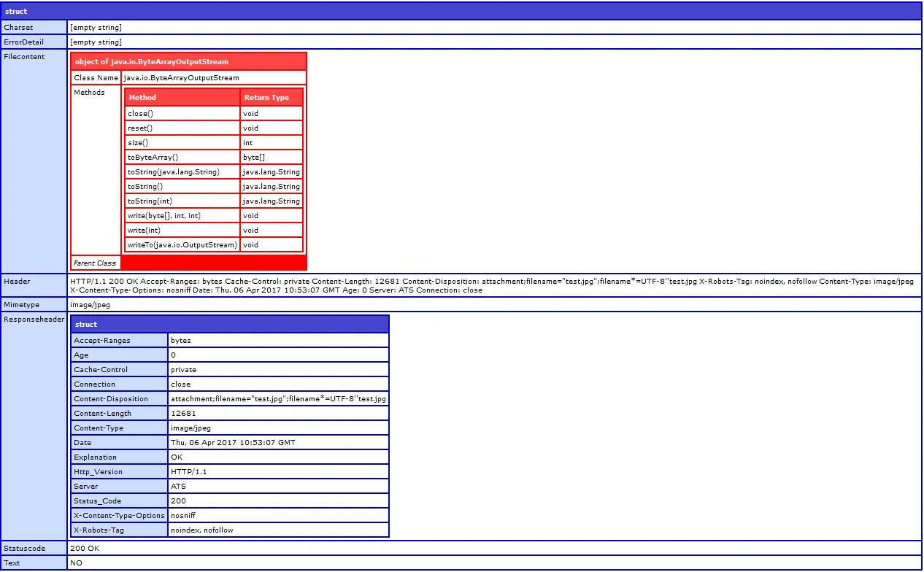Select the ErrorDetail row's [empty string] value

(x=96, y=42)
